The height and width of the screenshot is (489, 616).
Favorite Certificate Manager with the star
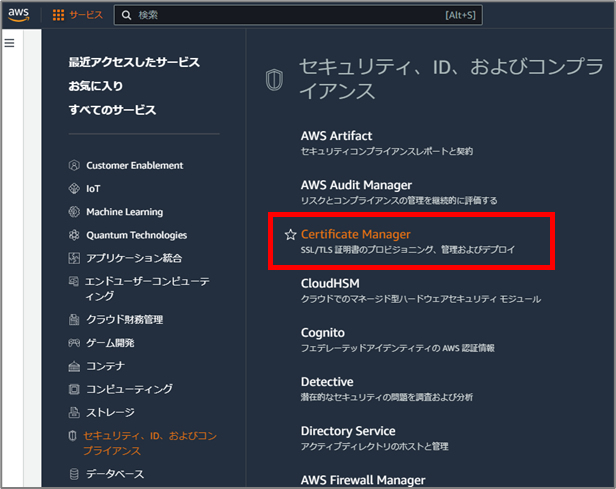[290, 234]
